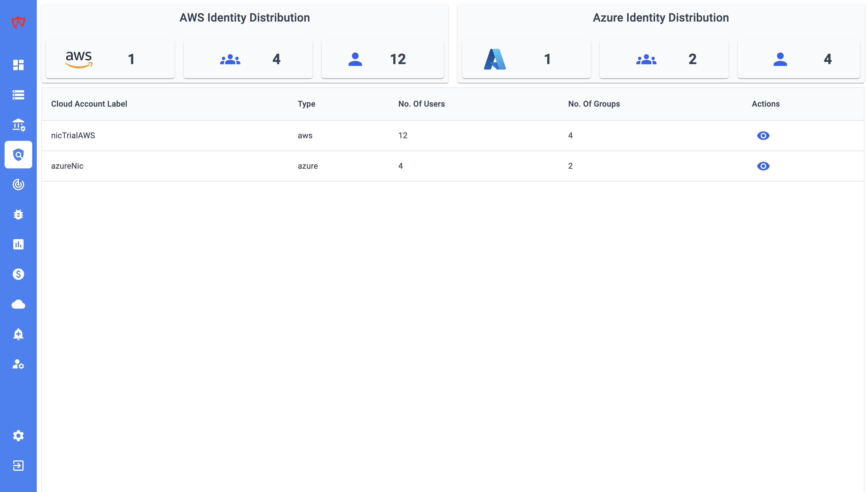The width and height of the screenshot is (868, 492).
Task: Open the compliance bank-shield icon in sidebar
Action: (19, 125)
